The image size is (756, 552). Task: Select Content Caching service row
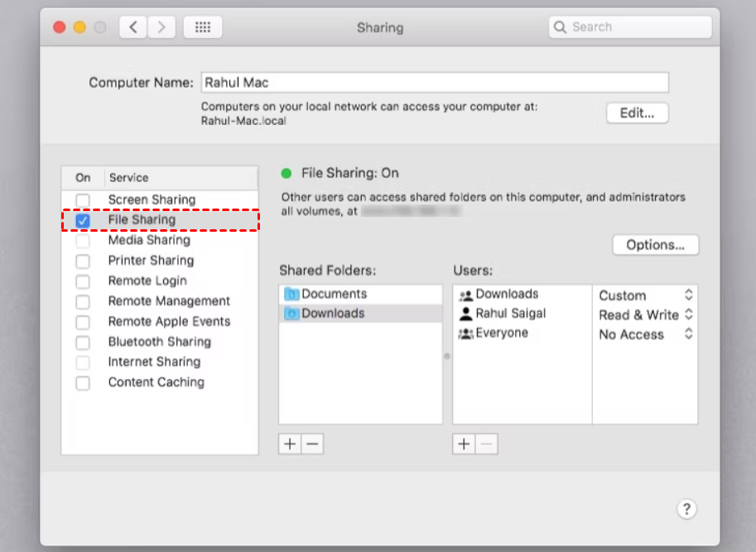click(160, 382)
